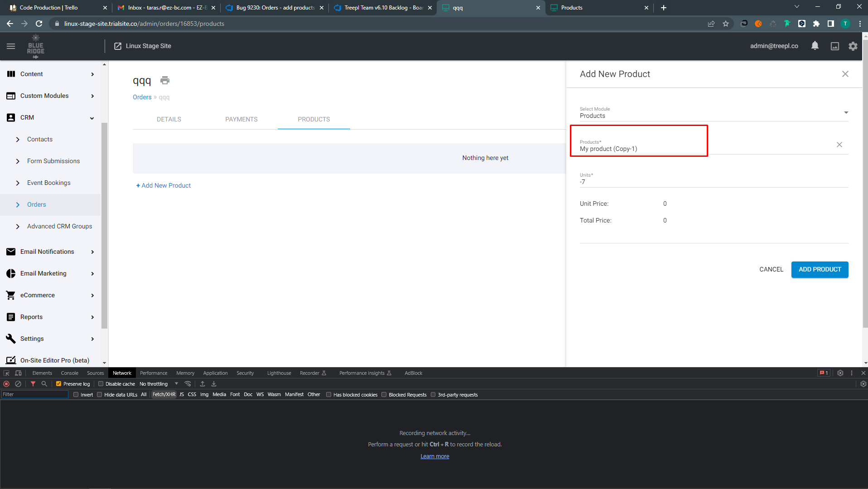The width and height of the screenshot is (868, 489).
Task: Select the All request type filter
Action: 144,395
